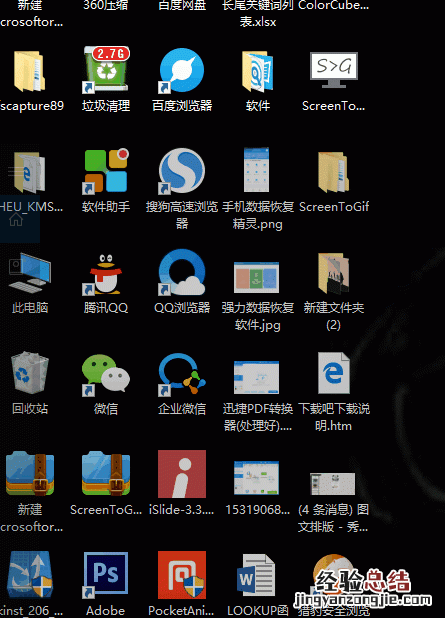
Task: Open the LOOKUP函 Word document
Action: tap(257, 575)
